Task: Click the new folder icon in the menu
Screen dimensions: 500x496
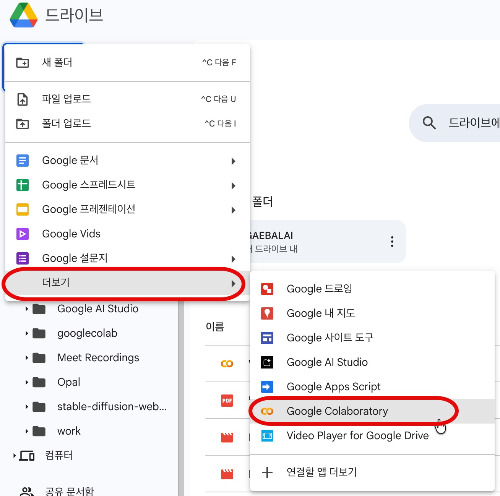Action: pos(22,62)
